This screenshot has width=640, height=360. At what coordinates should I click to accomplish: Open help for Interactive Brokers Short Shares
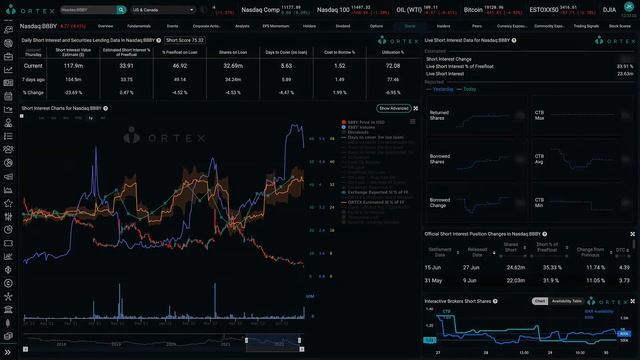click(495, 301)
